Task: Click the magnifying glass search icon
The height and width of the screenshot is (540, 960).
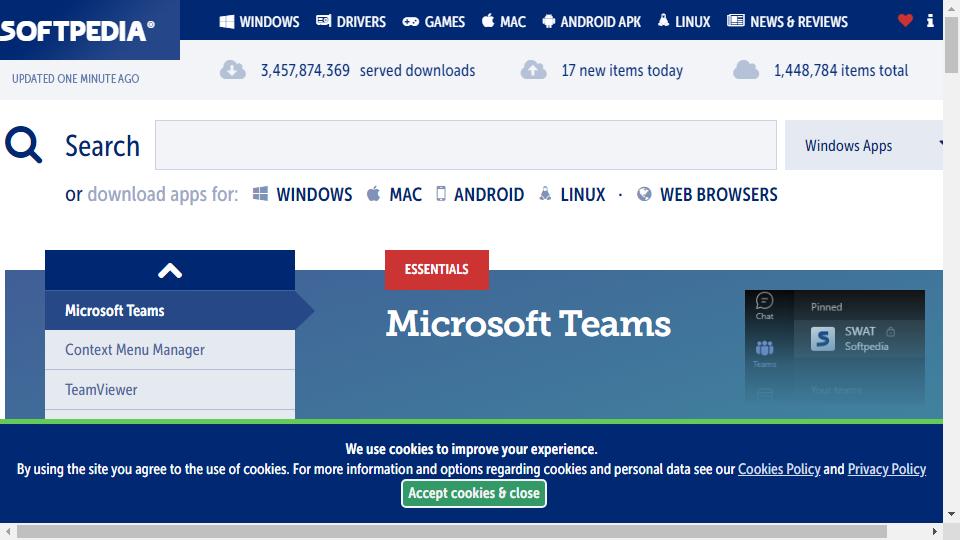Action: pyautogui.click(x=23, y=144)
